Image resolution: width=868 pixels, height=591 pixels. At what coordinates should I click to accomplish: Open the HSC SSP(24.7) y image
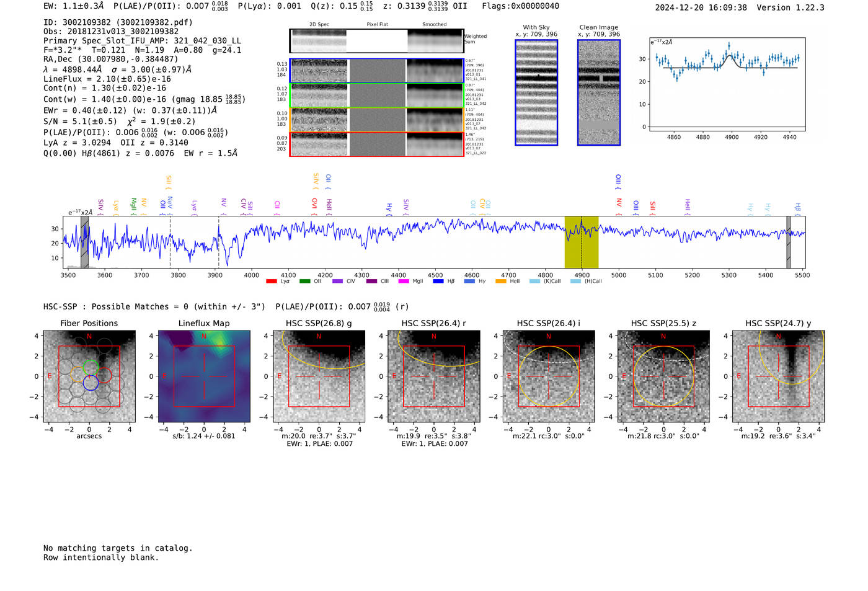coord(779,376)
